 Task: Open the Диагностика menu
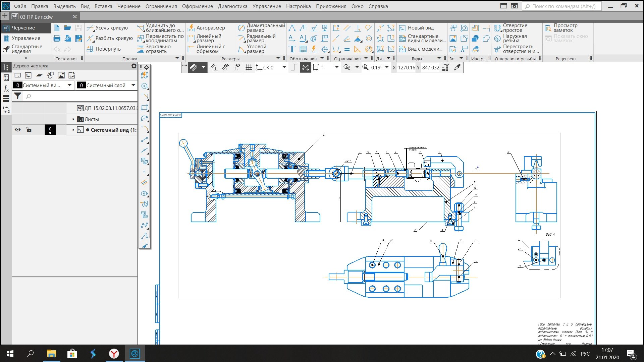(232, 6)
